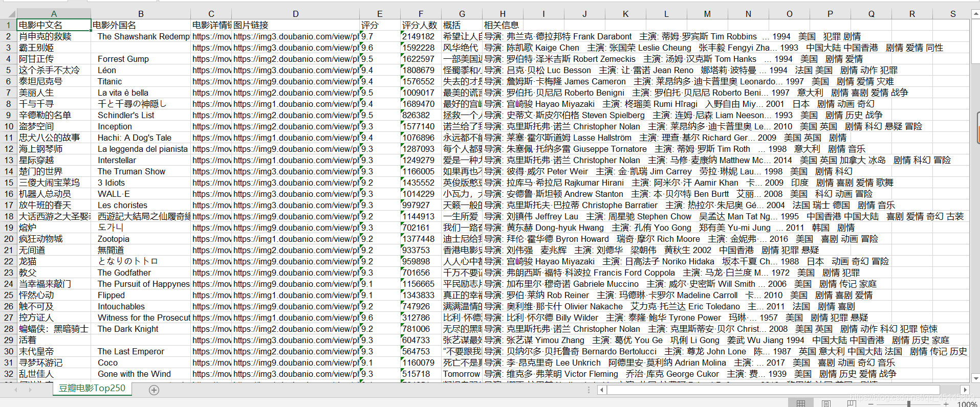The height and width of the screenshot is (407, 980).
Task: Select column E header
Action: [380, 14]
